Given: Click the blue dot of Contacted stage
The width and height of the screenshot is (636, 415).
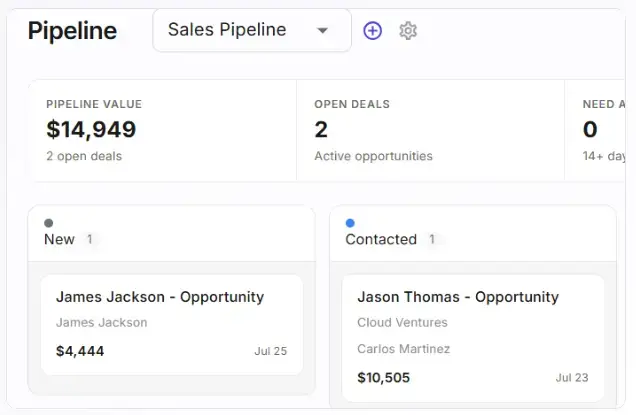Looking at the screenshot, I should pos(350,223).
